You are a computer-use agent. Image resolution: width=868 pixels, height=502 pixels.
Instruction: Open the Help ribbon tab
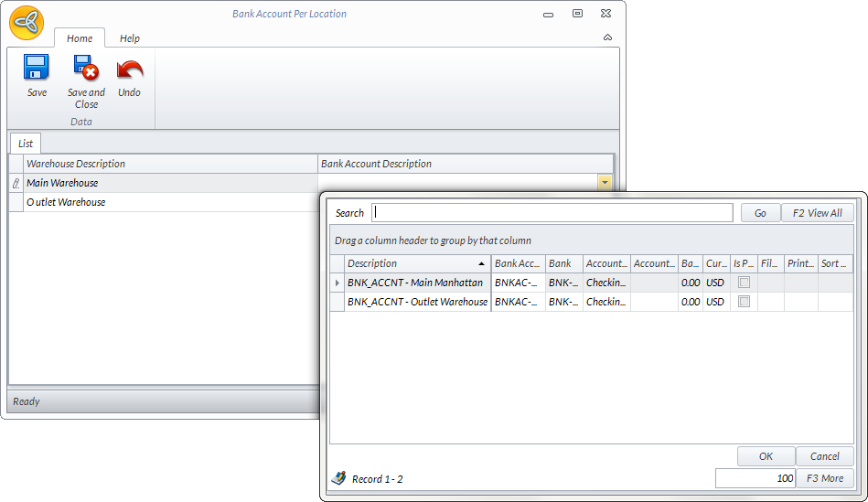point(130,38)
